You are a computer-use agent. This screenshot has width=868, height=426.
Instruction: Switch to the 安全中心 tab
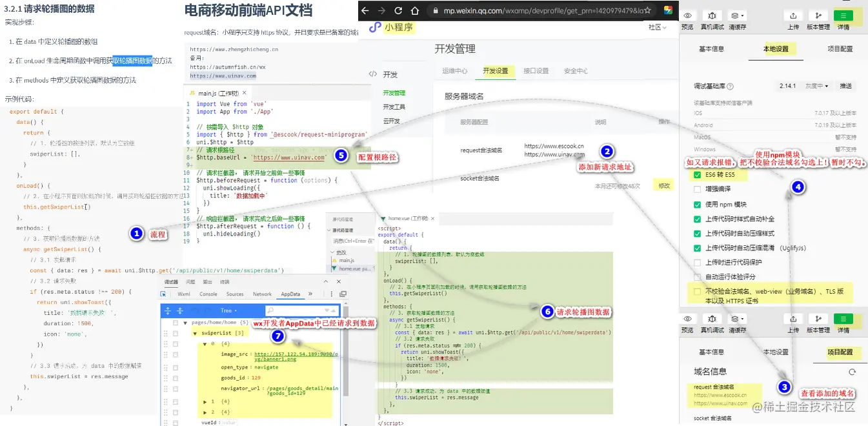pos(576,71)
